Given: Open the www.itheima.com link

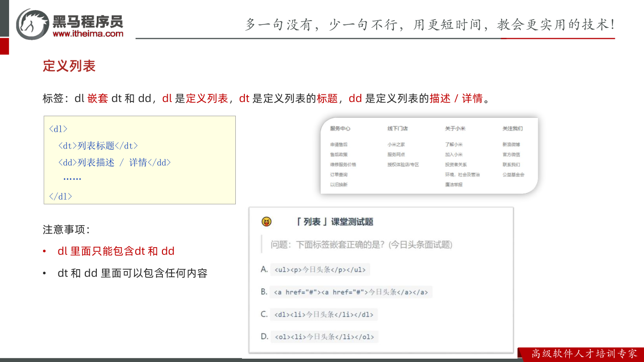Looking at the screenshot, I should 88,34.
